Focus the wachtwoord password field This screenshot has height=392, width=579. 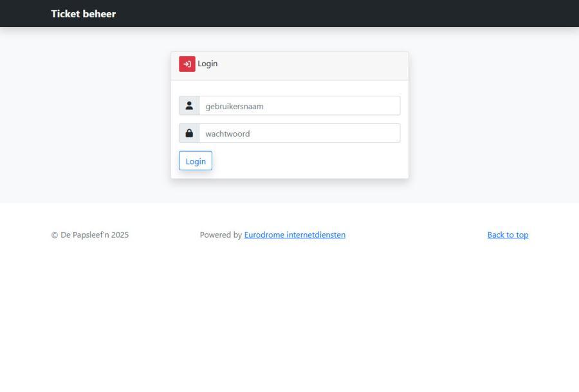(299, 134)
